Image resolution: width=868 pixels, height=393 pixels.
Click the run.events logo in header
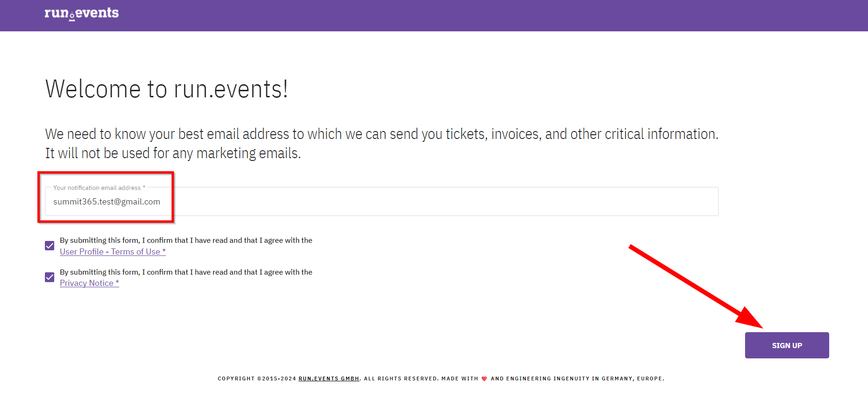click(82, 14)
